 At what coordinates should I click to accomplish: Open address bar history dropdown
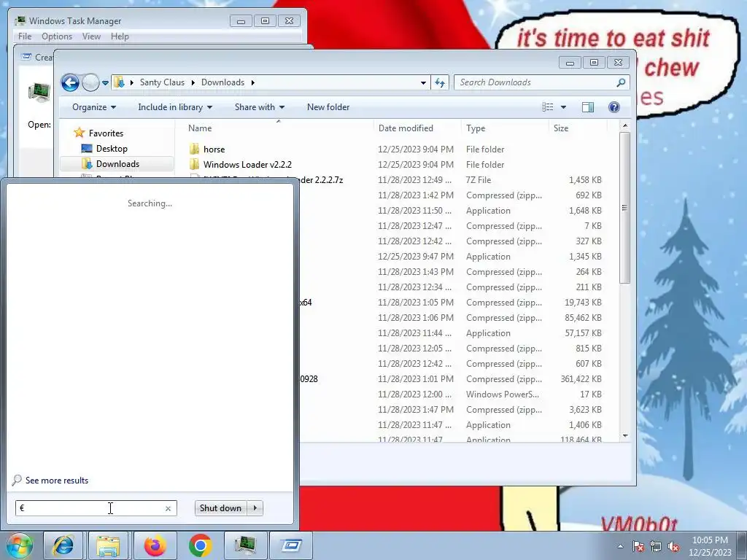point(423,83)
